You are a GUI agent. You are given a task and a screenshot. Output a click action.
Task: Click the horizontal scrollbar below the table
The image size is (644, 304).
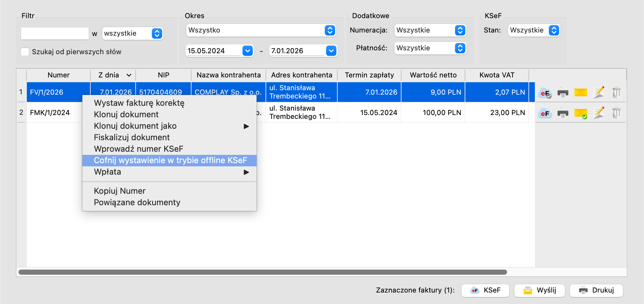click(262, 272)
